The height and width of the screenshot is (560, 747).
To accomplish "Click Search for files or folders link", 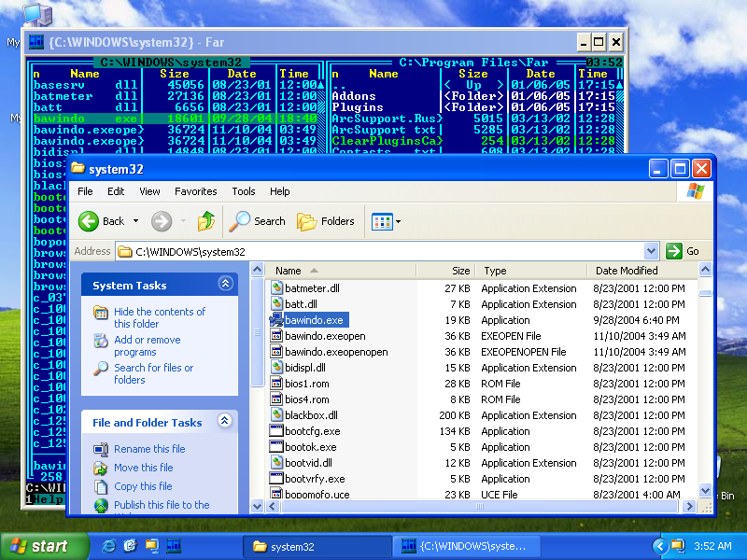I will (x=153, y=374).
